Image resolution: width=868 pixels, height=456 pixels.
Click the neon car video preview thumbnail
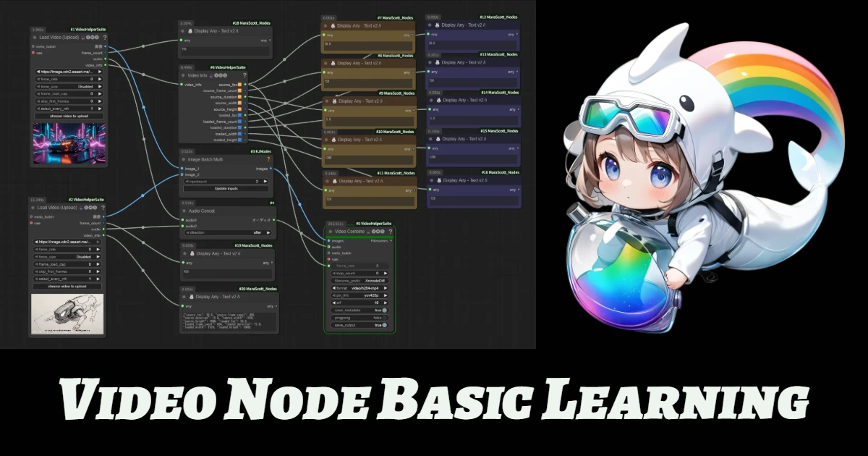click(69, 142)
